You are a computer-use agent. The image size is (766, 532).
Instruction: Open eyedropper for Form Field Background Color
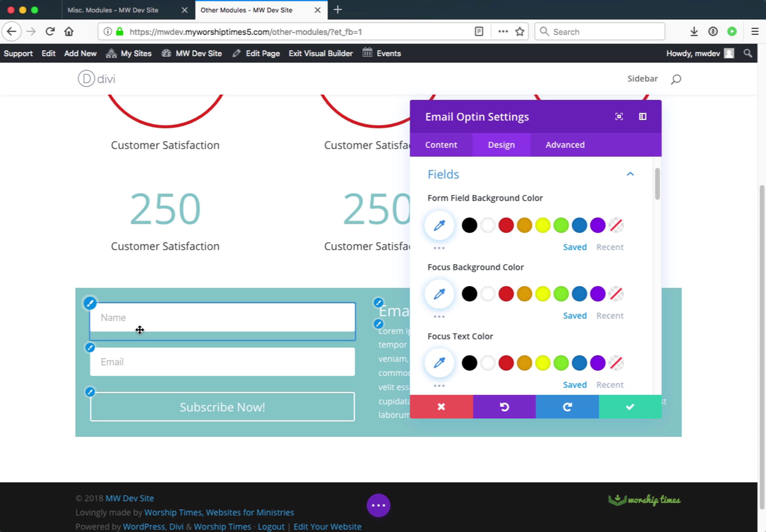(439, 225)
